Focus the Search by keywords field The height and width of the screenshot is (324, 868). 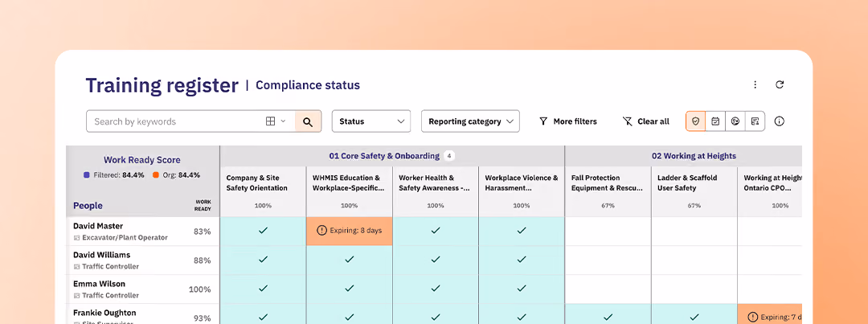point(174,121)
